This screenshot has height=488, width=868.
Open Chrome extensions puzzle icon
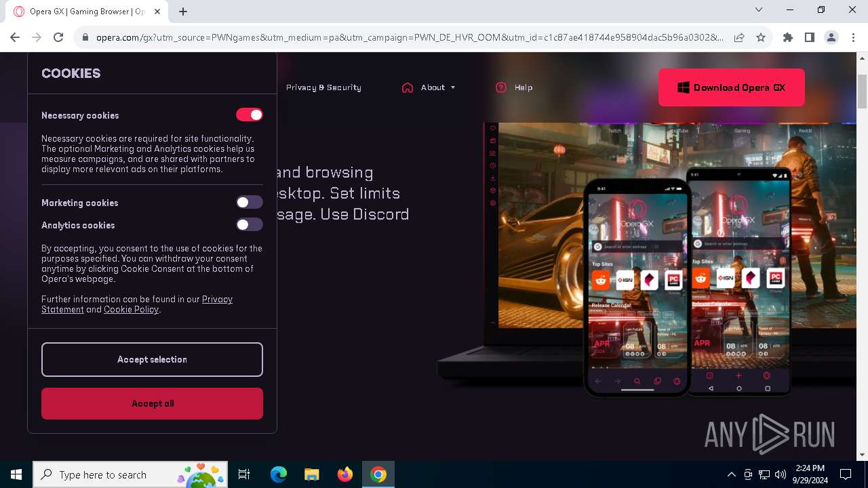click(x=788, y=38)
